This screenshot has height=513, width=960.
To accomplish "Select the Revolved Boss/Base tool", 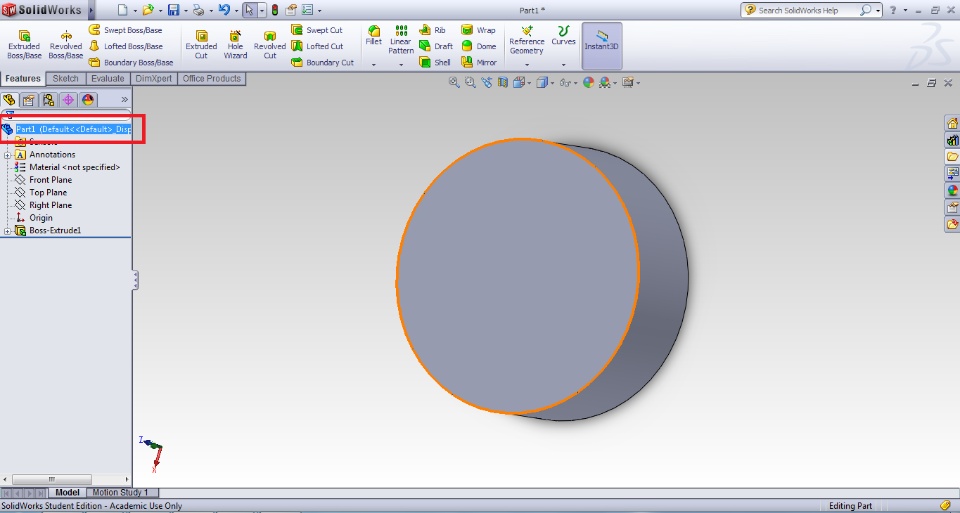I will pos(66,44).
